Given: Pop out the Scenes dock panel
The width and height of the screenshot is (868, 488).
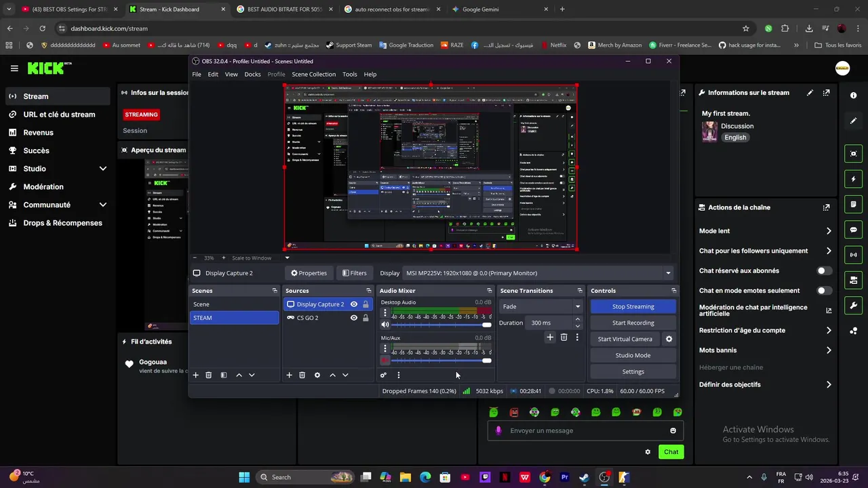Looking at the screenshot, I should point(275,291).
